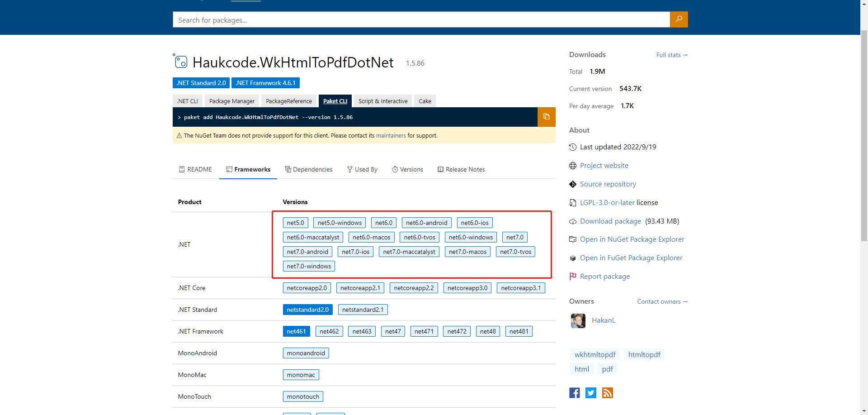Select the Package Manager tab
The image size is (868, 415).
click(x=232, y=101)
